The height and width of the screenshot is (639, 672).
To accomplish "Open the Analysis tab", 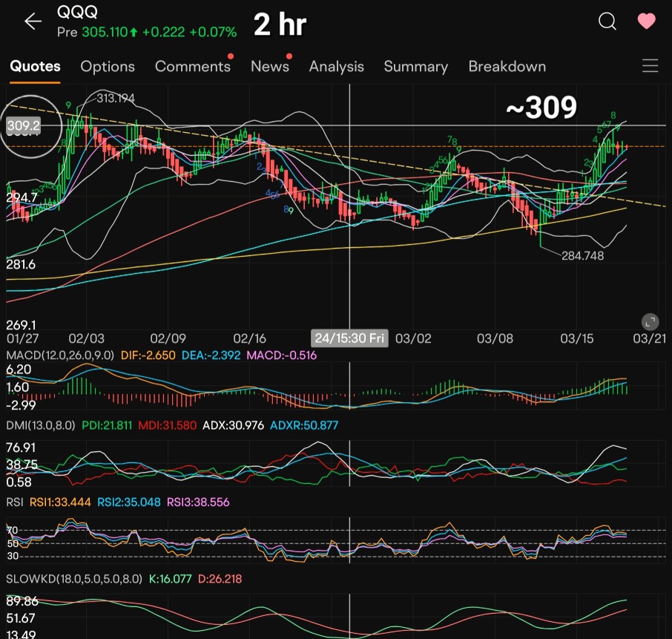I will (336, 67).
